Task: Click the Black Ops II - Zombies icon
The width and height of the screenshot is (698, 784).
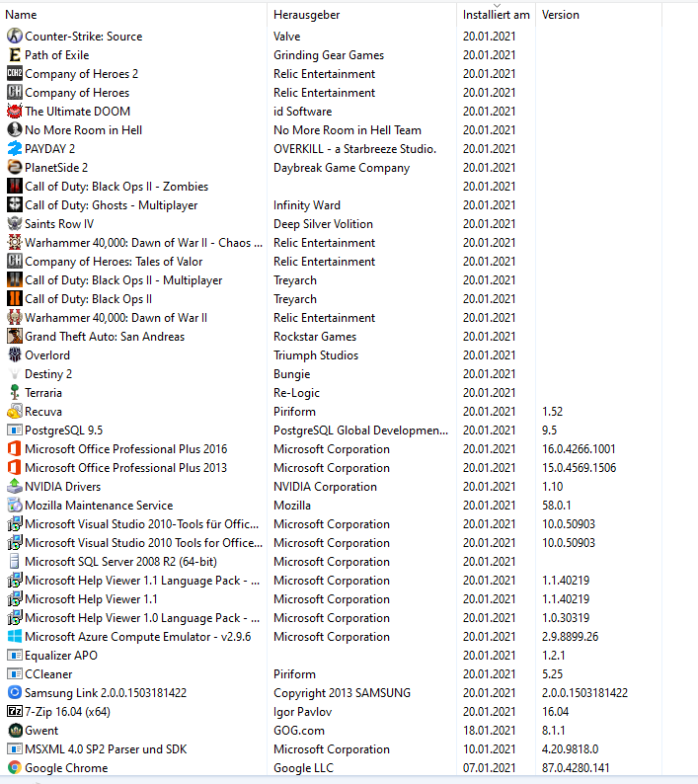Action: tap(15, 186)
